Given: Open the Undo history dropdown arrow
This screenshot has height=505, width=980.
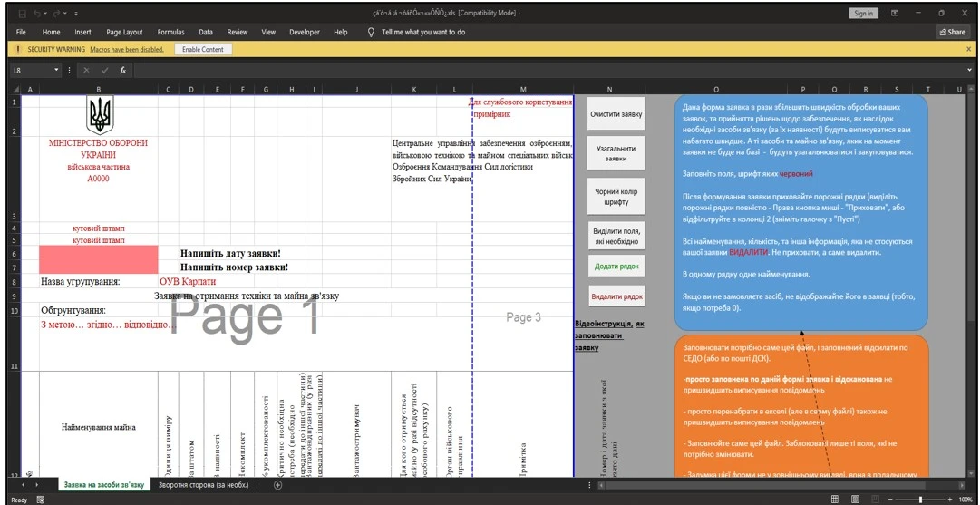Looking at the screenshot, I should pyautogui.click(x=45, y=13).
